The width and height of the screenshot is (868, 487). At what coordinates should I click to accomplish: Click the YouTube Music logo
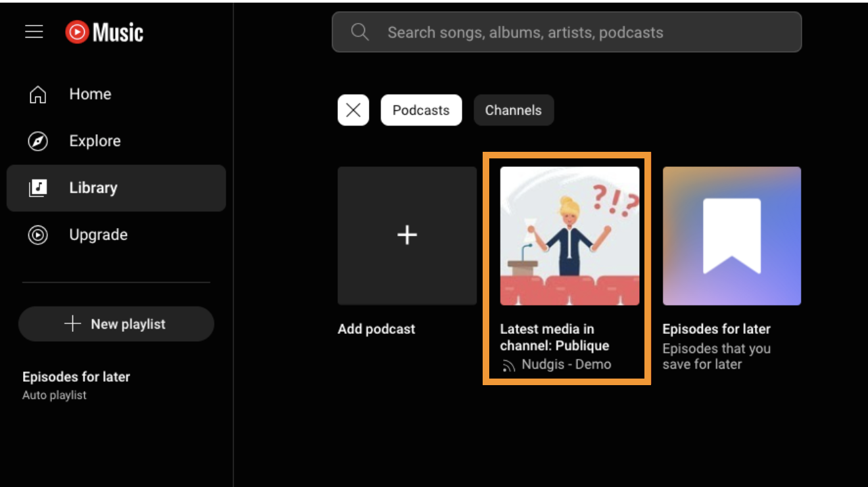[x=104, y=32]
